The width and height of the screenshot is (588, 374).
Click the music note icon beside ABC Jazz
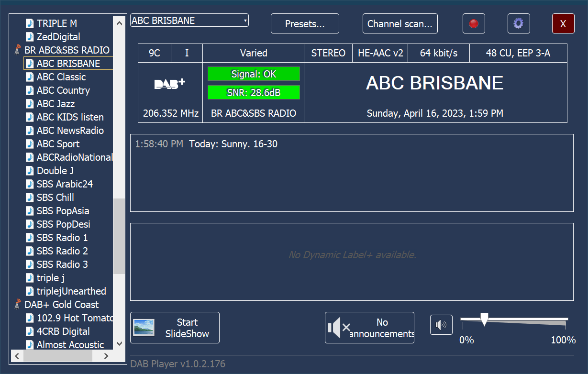click(30, 104)
